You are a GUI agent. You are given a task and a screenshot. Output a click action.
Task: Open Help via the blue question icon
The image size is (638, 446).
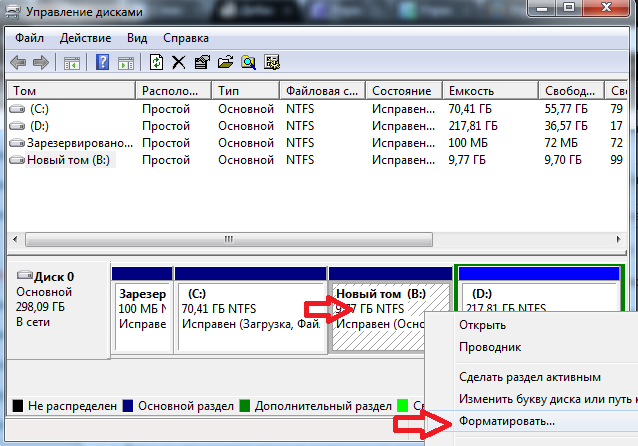click(x=102, y=62)
